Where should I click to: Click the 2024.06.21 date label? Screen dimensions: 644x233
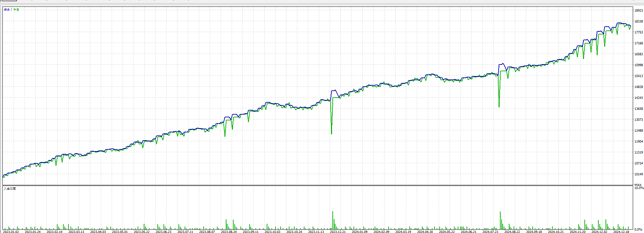point(469,232)
